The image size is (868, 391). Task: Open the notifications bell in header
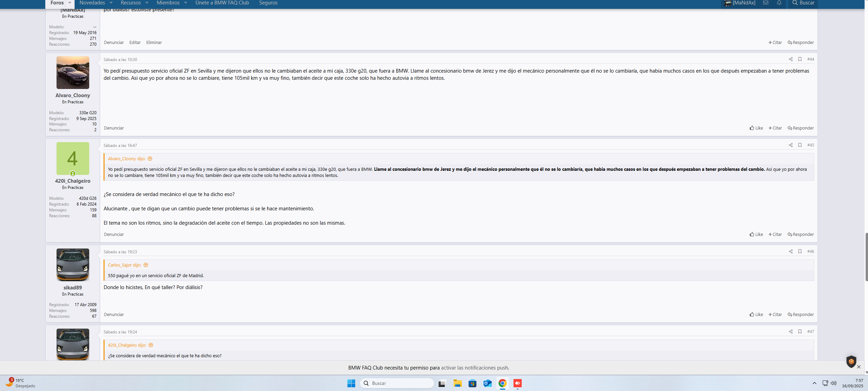point(779,3)
